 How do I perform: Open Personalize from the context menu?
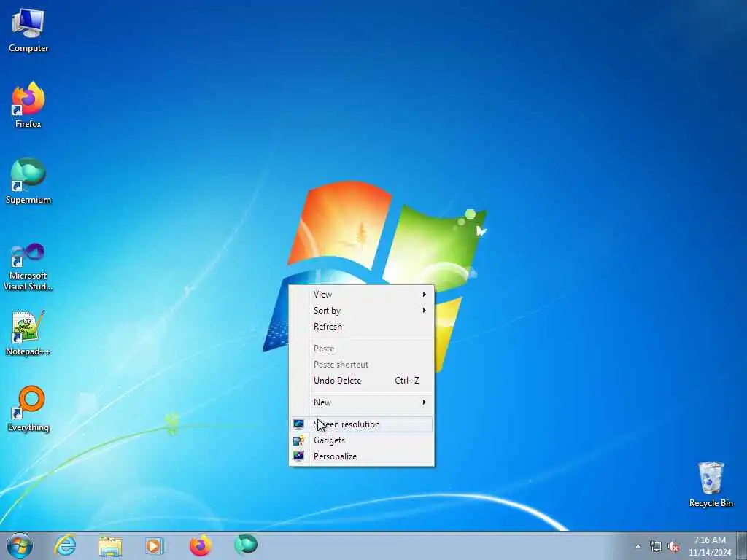(362, 456)
